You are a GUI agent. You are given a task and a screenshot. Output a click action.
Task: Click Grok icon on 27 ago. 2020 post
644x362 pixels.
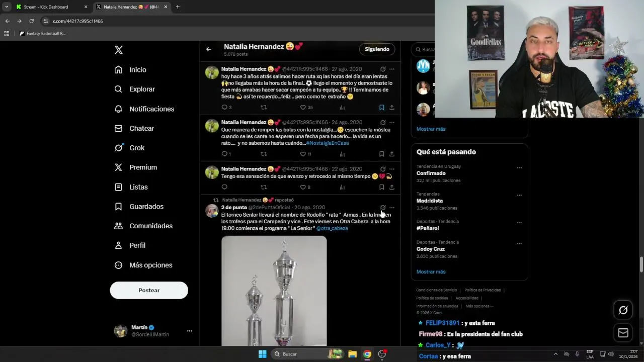click(x=383, y=69)
